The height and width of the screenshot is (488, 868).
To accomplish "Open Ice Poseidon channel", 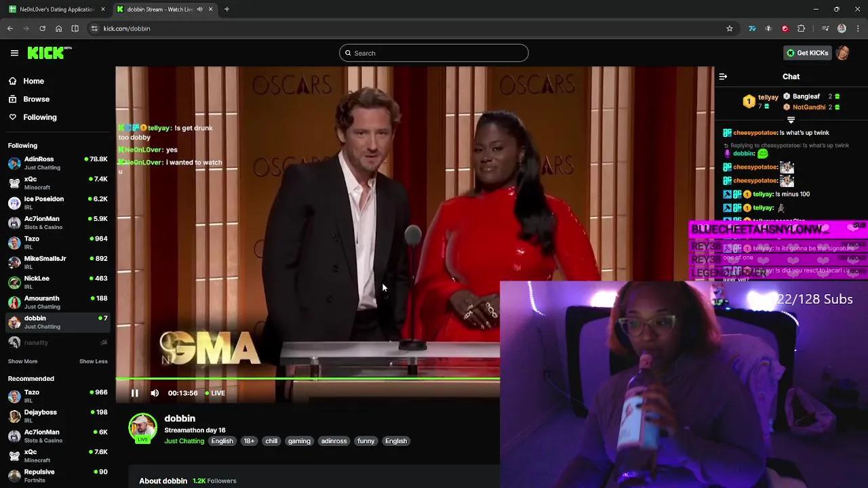I will click(58, 203).
